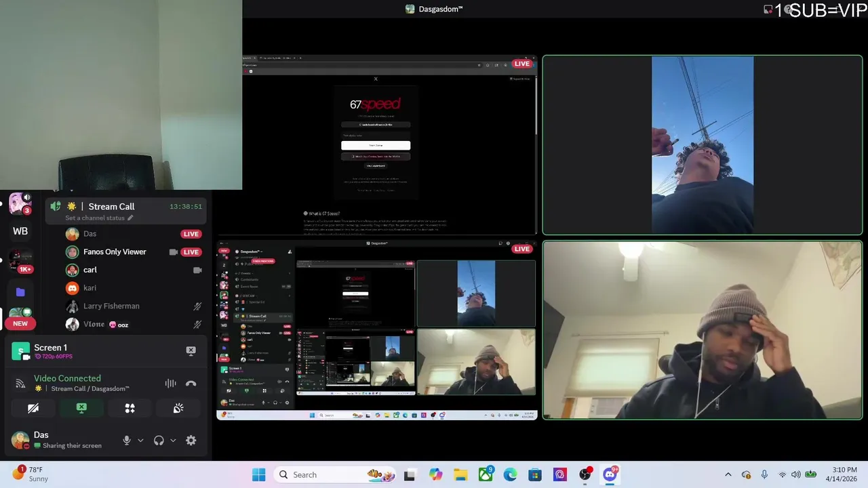Click Screen 1 stream info
Viewport: 868px width, 488px height.
53,351
